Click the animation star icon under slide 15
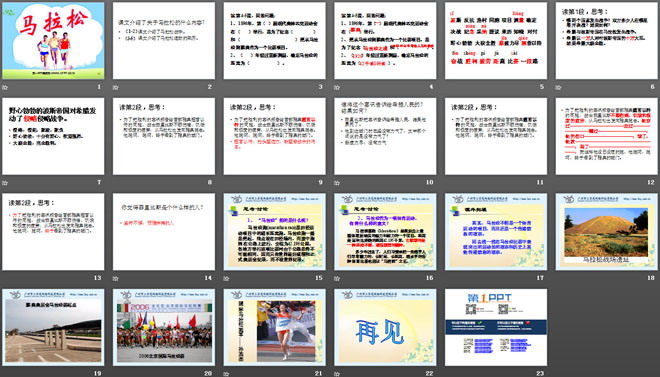Image resolution: width=660 pixels, height=377 pixels. pos(226,278)
